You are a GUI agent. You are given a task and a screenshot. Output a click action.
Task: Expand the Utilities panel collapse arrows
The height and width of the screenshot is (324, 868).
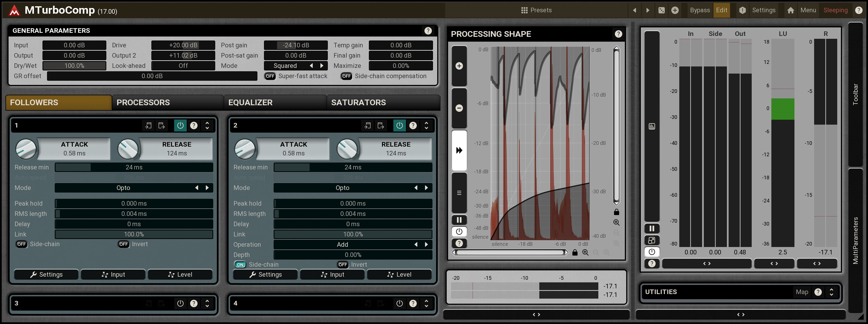pos(831,292)
